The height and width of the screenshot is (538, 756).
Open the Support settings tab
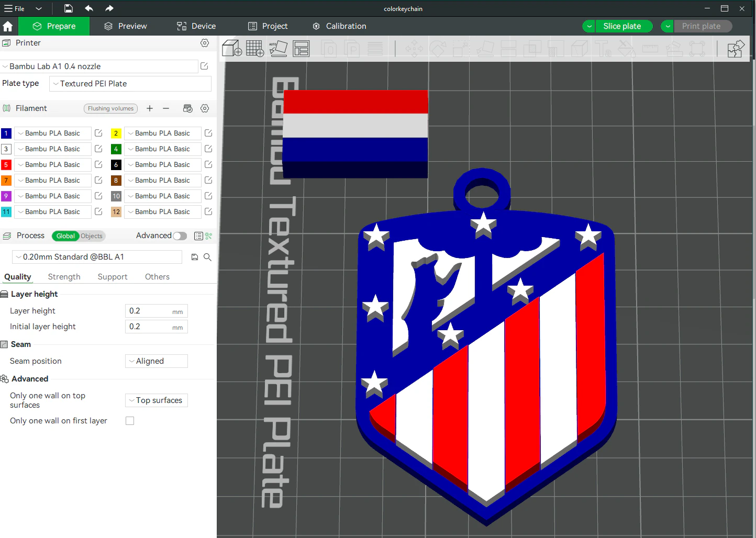[113, 277]
